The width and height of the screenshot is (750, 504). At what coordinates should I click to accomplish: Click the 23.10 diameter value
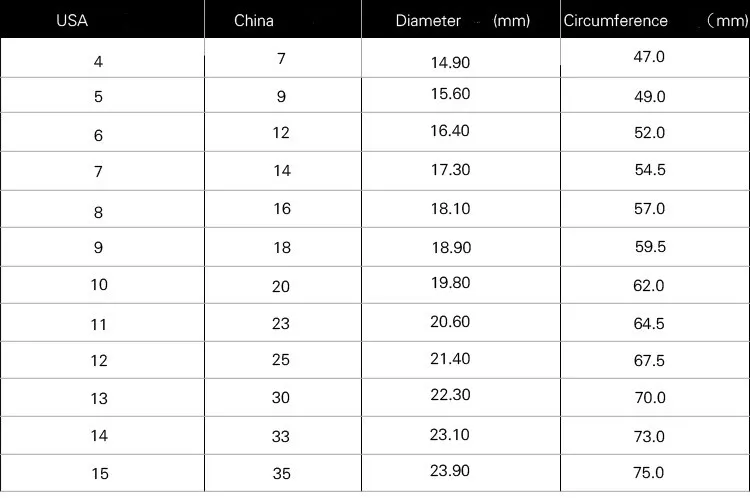point(450,435)
